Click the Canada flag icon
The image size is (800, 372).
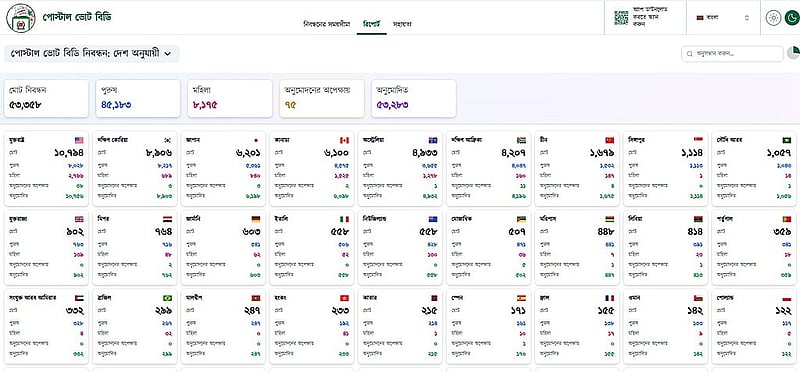point(344,140)
